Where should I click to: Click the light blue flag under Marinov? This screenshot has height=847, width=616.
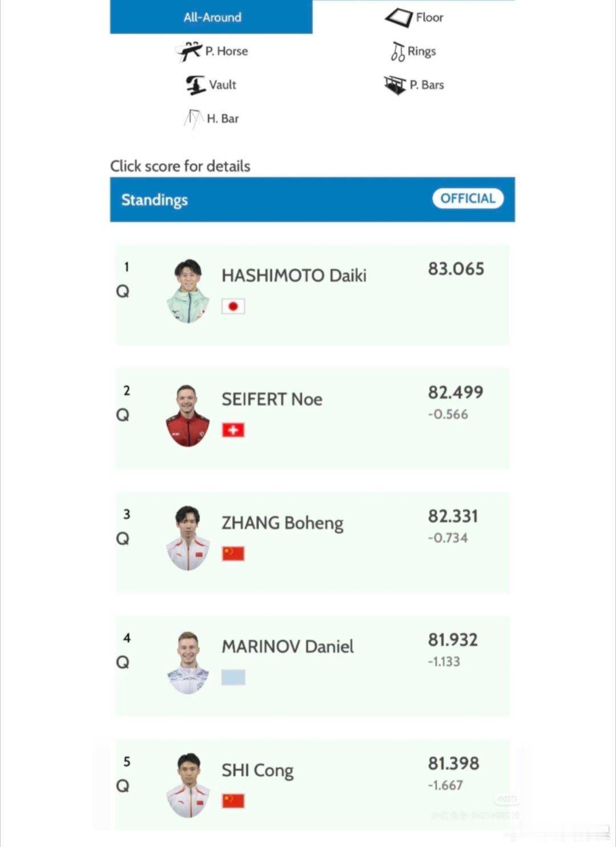(233, 677)
